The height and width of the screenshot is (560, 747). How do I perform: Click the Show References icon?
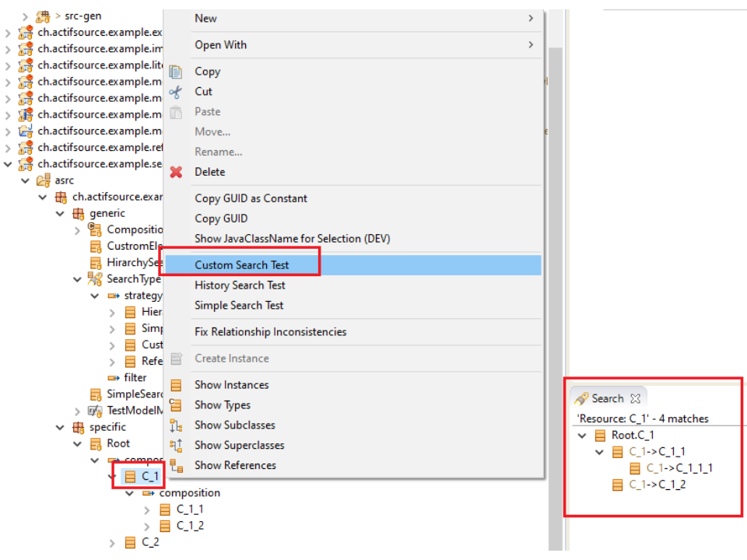pyautogui.click(x=176, y=466)
